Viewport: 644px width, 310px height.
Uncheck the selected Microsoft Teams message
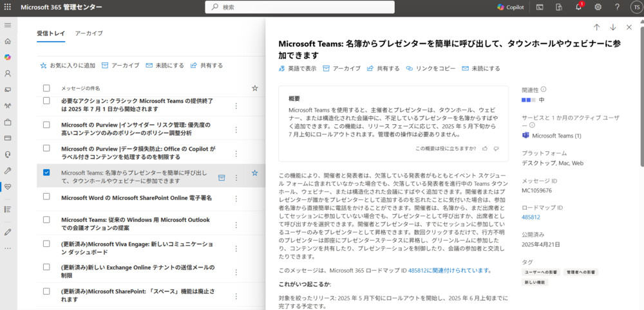click(46, 172)
